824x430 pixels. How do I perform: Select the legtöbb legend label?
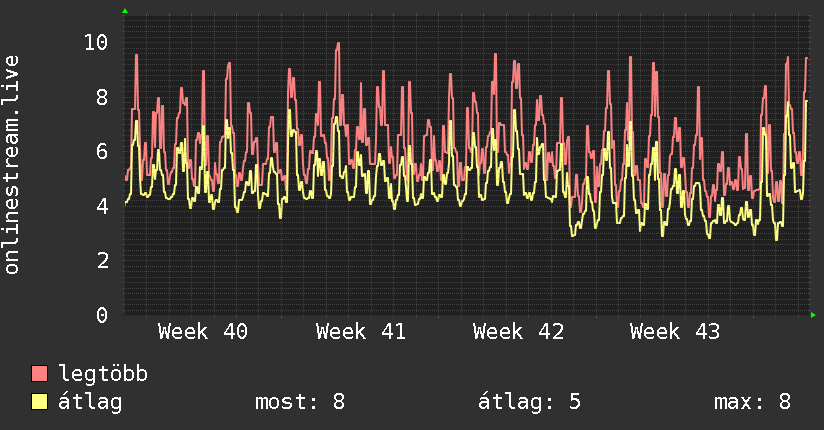point(103,373)
